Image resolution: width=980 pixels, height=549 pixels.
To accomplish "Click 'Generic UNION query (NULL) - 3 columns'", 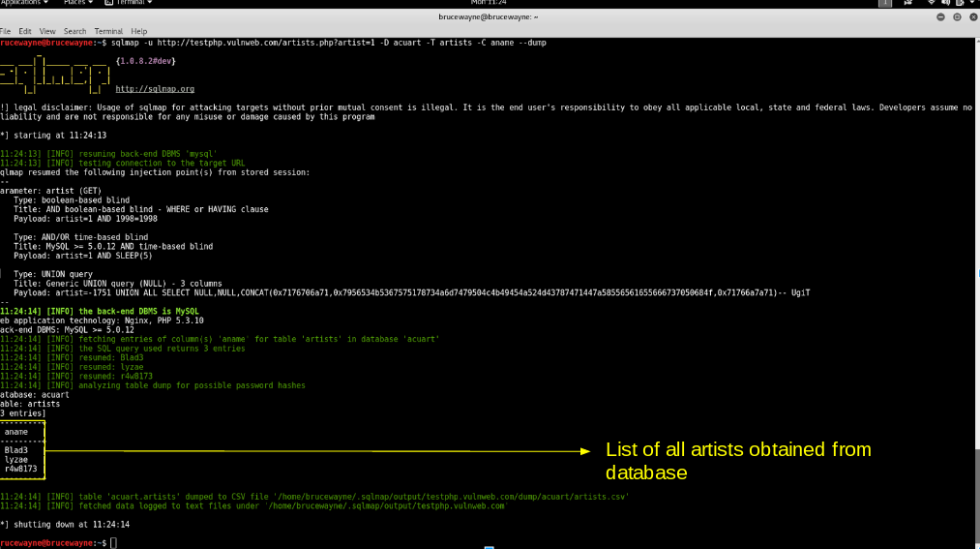I will pyautogui.click(x=118, y=284).
